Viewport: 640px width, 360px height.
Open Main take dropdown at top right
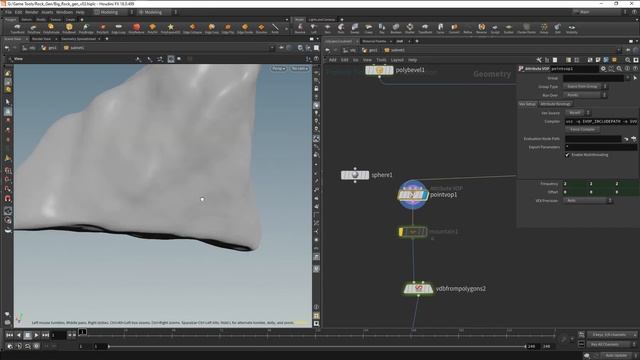coord(600,12)
